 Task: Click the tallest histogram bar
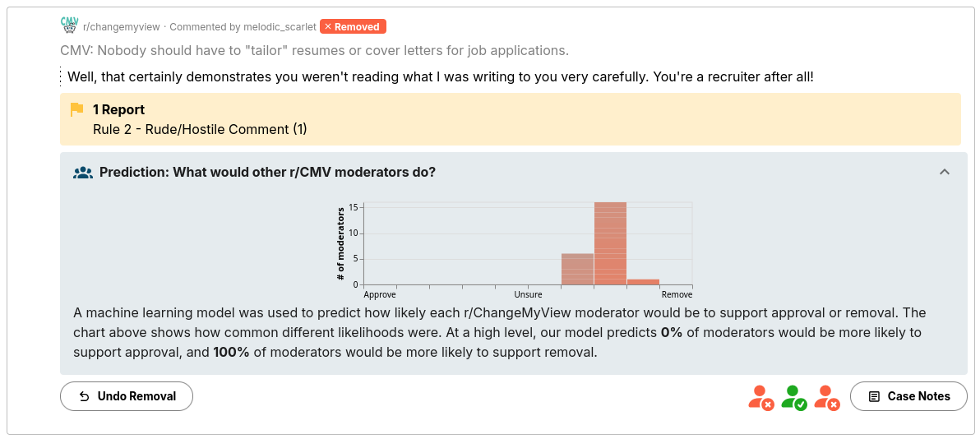(611, 244)
